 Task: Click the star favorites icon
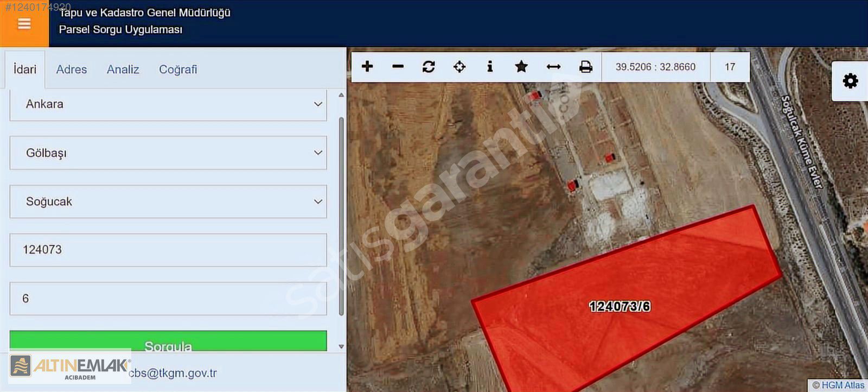[521, 66]
